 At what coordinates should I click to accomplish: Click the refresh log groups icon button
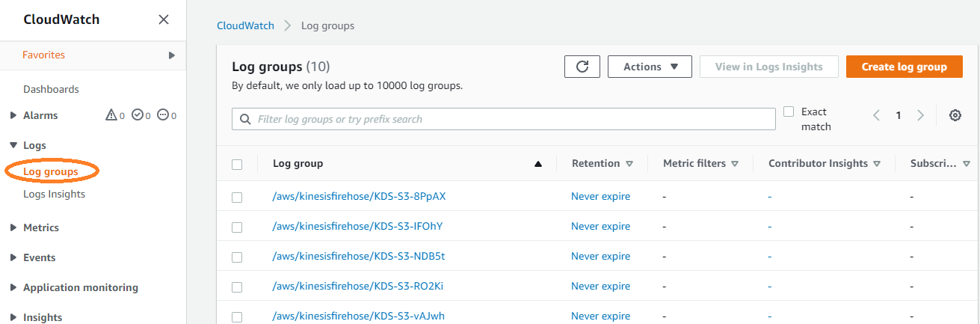[582, 67]
